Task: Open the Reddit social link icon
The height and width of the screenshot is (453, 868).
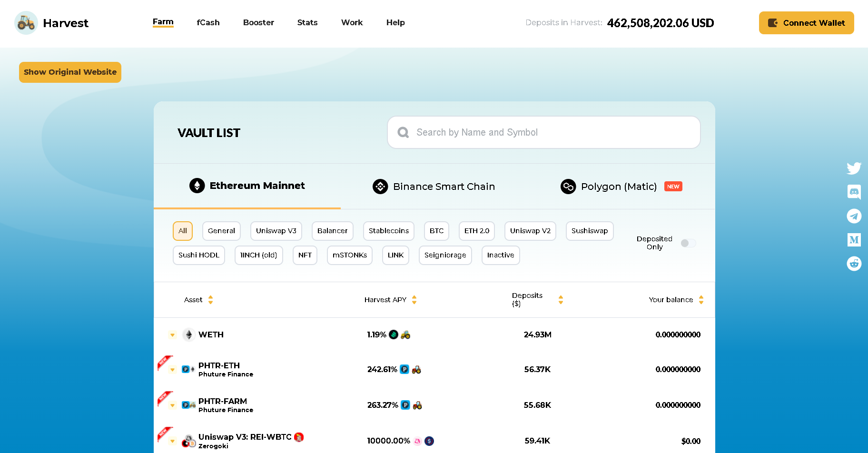Action: click(x=854, y=264)
